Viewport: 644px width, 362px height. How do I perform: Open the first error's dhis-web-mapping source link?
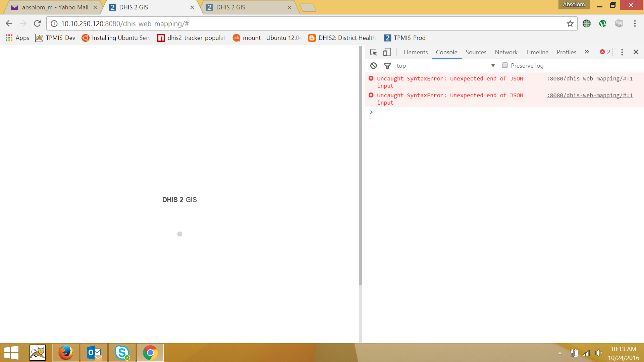tap(589, 78)
